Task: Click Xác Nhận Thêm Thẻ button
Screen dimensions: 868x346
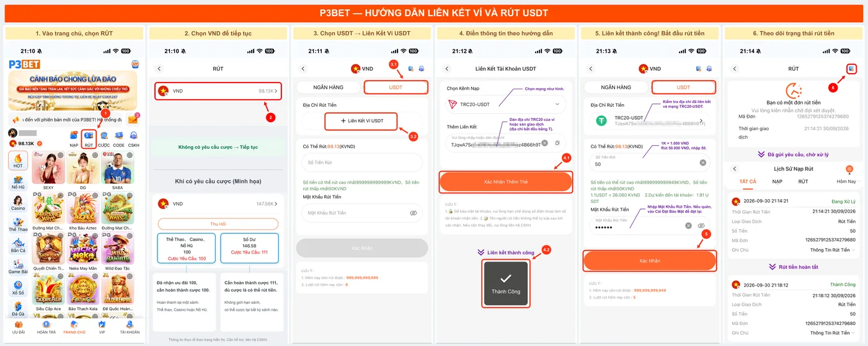Action: [x=505, y=182]
